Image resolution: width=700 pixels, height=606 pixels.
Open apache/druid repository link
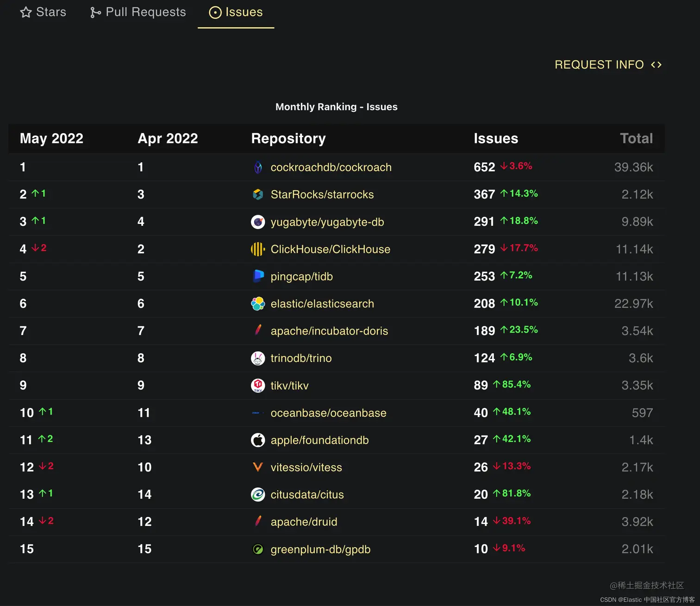point(304,522)
